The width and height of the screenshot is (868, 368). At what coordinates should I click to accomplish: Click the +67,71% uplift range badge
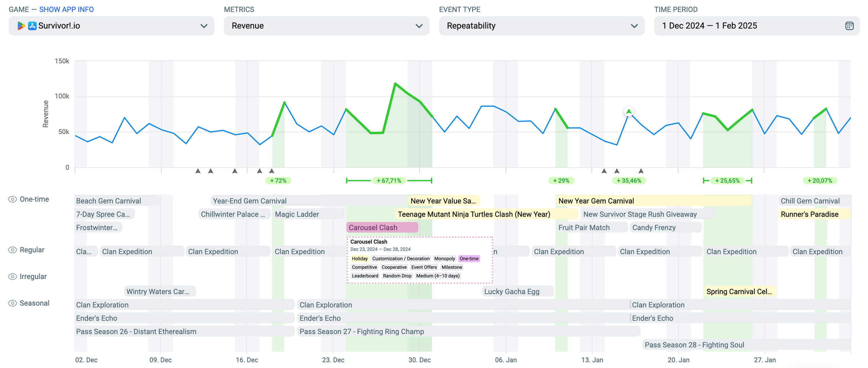(389, 181)
